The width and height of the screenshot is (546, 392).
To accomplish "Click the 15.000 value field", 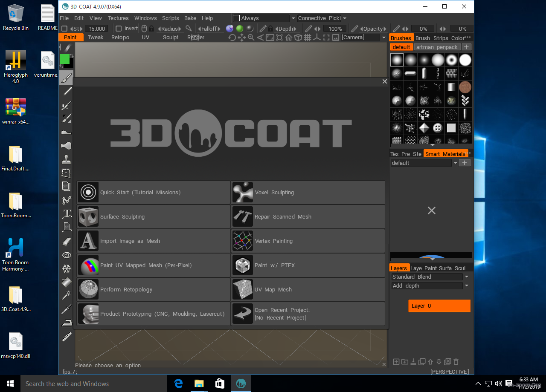I will point(96,29).
